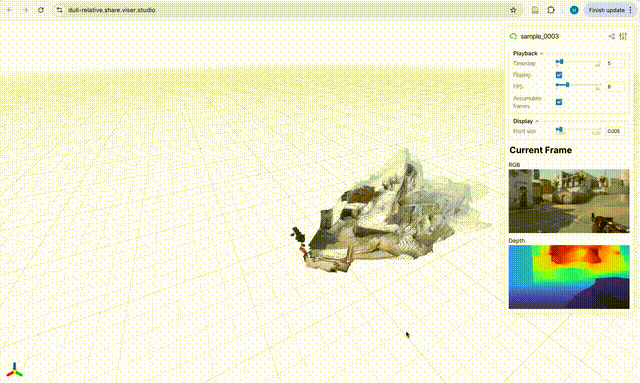The height and width of the screenshot is (383, 640).
Task: Click the Point size value input field
Action: (x=615, y=131)
